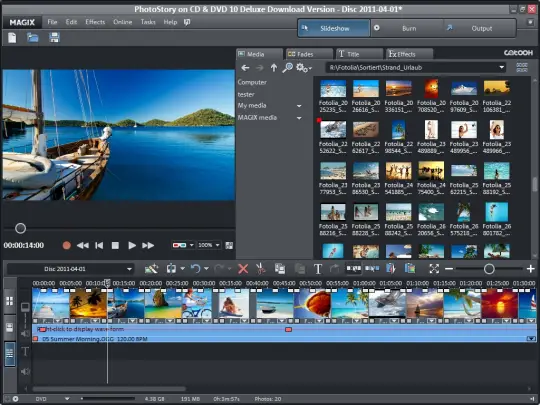
Task: Start playback with the play button
Action: click(132, 245)
